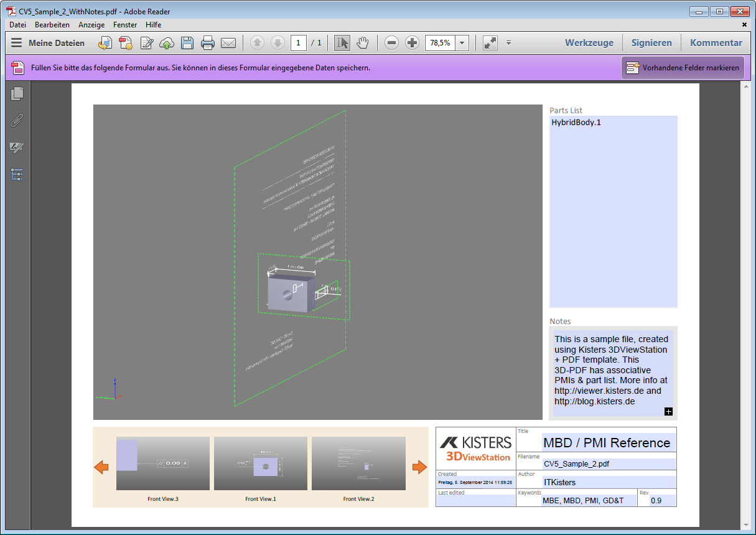Select HybridBody.1 in Parts List
Screen dimensions: 756x535
click(576, 123)
